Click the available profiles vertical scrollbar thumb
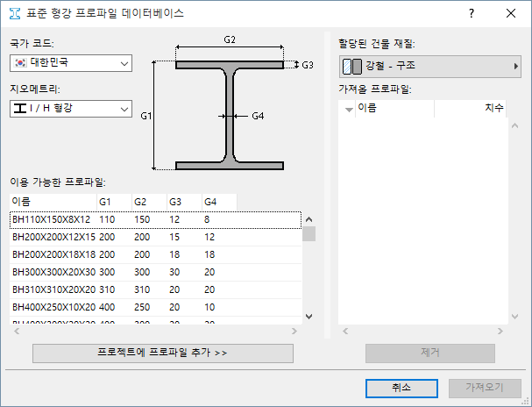Screen dimensions: 532x407 pyautogui.click(x=309, y=234)
